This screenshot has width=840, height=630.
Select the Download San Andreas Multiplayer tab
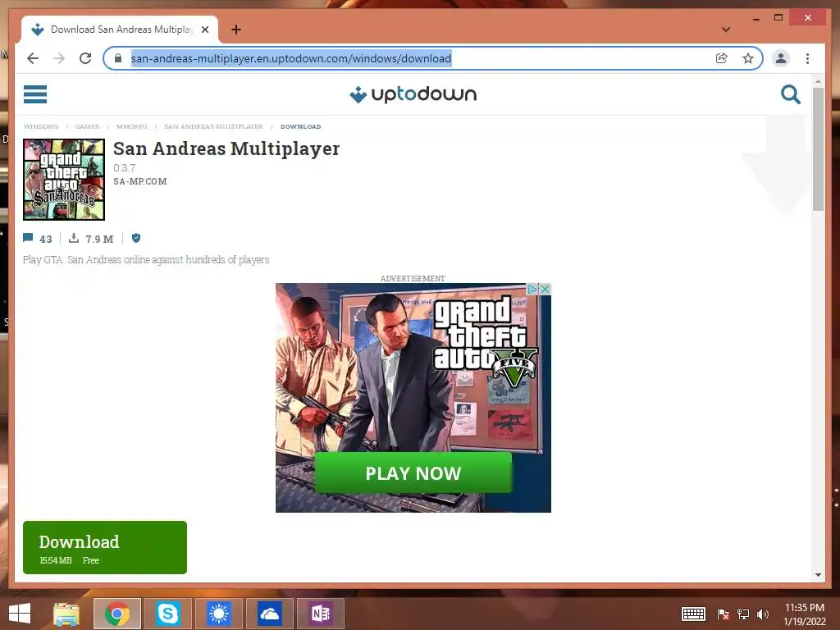click(120, 30)
